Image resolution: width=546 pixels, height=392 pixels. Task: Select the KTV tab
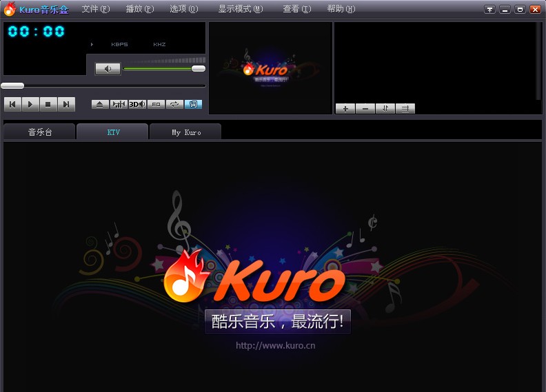click(113, 132)
